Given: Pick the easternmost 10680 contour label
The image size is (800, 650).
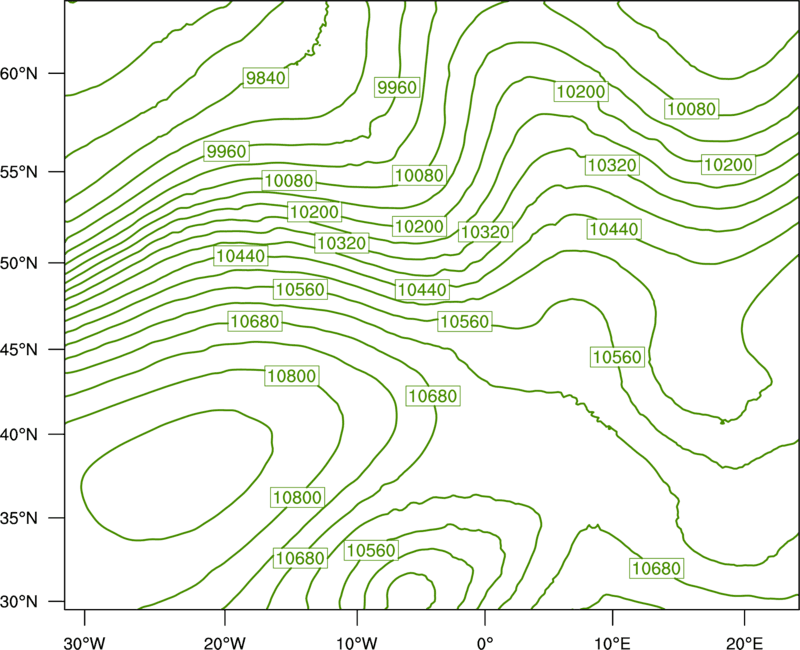Looking at the screenshot, I should [x=657, y=568].
